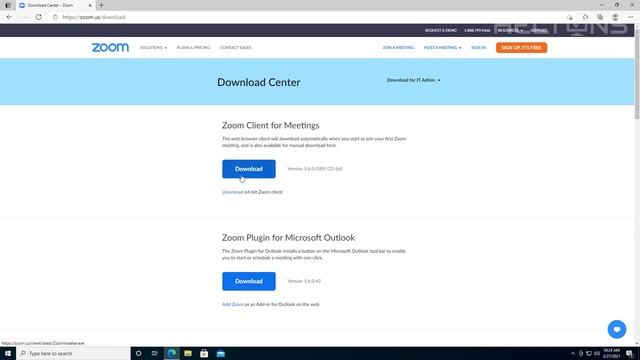Download Zoom Plugin for Microsoft Outlook
The width and height of the screenshot is (640, 360).
[x=249, y=281]
